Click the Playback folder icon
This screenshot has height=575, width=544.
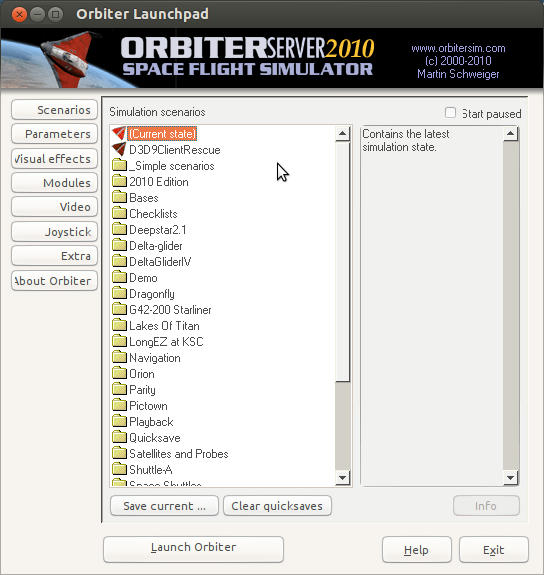119,422
